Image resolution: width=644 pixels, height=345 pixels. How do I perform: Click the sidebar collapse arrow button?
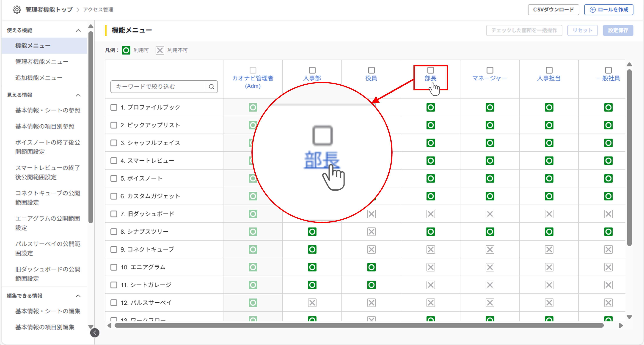(95, 333)
